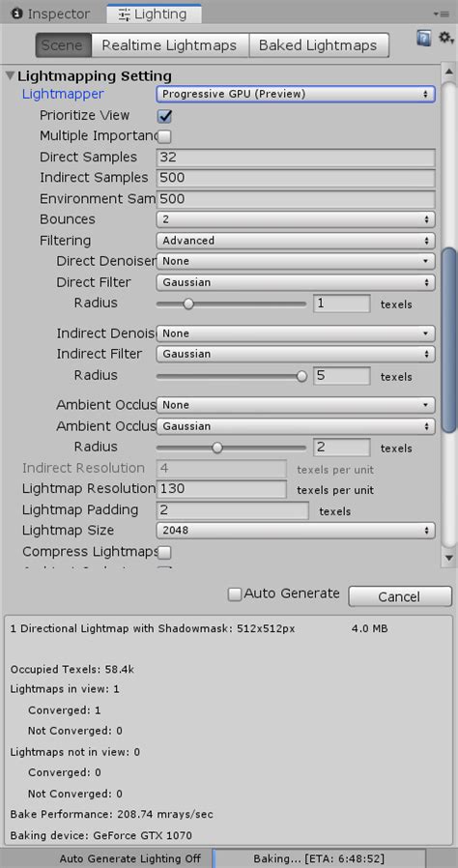
Task: Open the Direct Filter dropdown
Action: click(296, 282)
